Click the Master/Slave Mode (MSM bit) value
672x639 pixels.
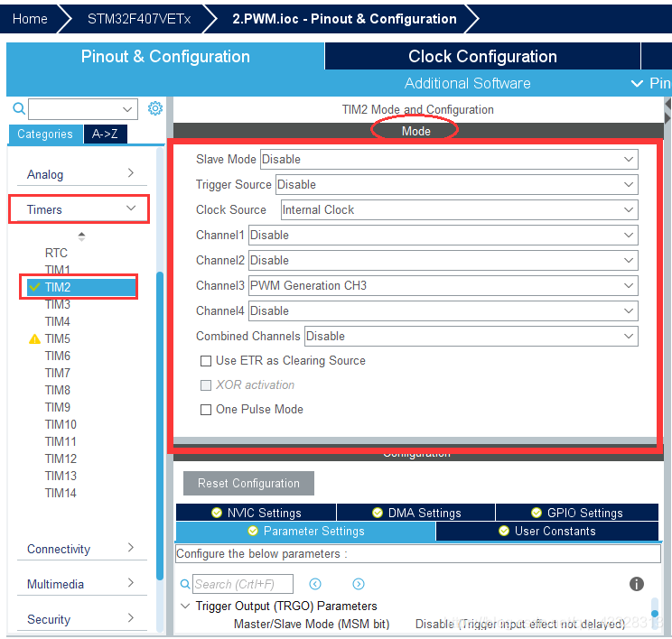(520, 624)
